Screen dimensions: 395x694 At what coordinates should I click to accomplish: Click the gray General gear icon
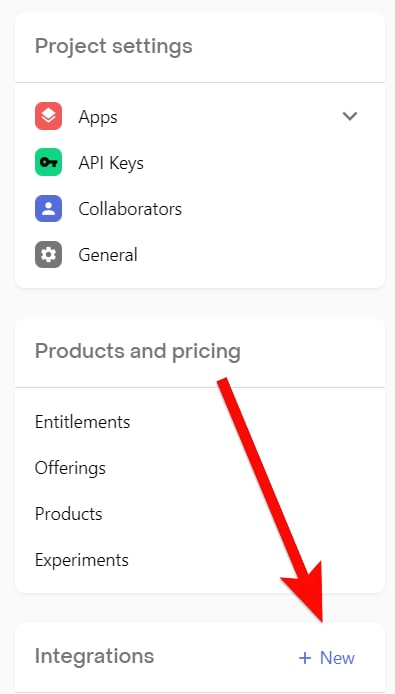pyautogui.click(x=48, y=254)
